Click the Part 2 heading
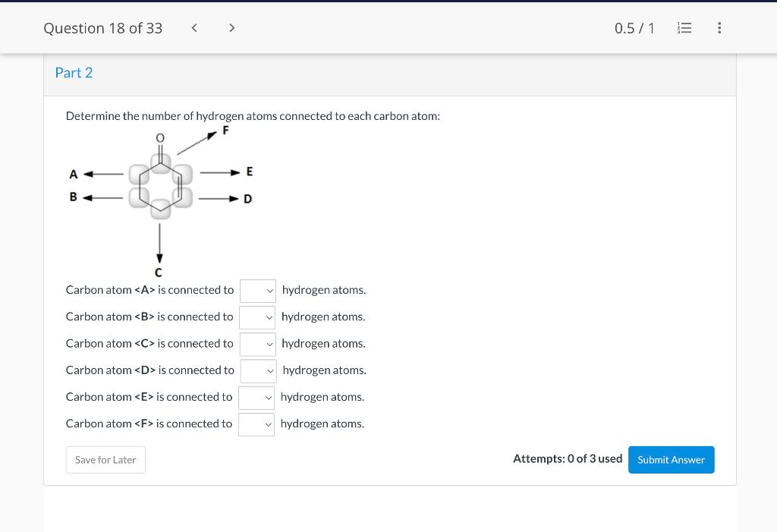The image size is (777, 532). [74, 73]
